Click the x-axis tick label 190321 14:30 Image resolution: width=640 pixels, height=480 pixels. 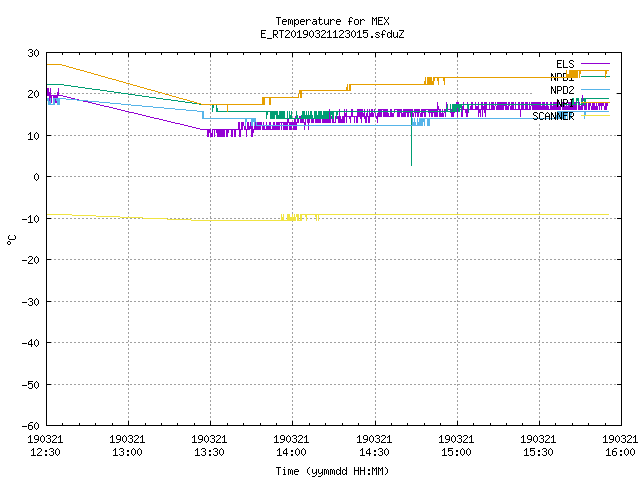pyautogui.click(x=374, y=446)
